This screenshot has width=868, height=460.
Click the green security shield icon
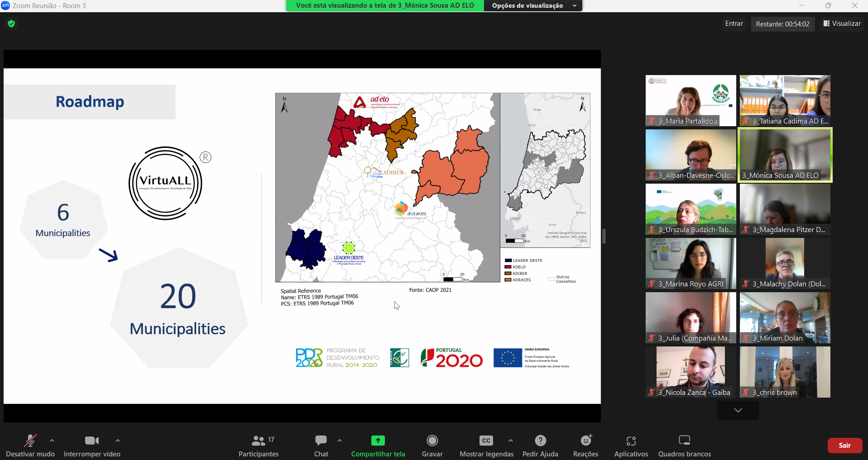(x=11, y=24)
